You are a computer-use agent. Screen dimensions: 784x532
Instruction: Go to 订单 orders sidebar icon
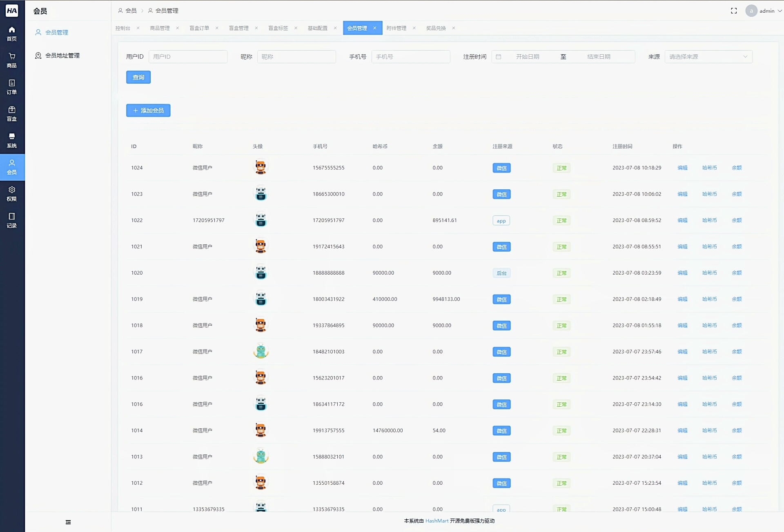click(12, 87)
